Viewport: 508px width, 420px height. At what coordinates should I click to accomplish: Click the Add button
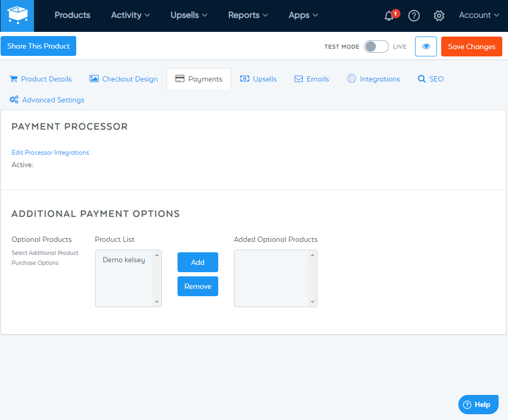tap(198, 262)
